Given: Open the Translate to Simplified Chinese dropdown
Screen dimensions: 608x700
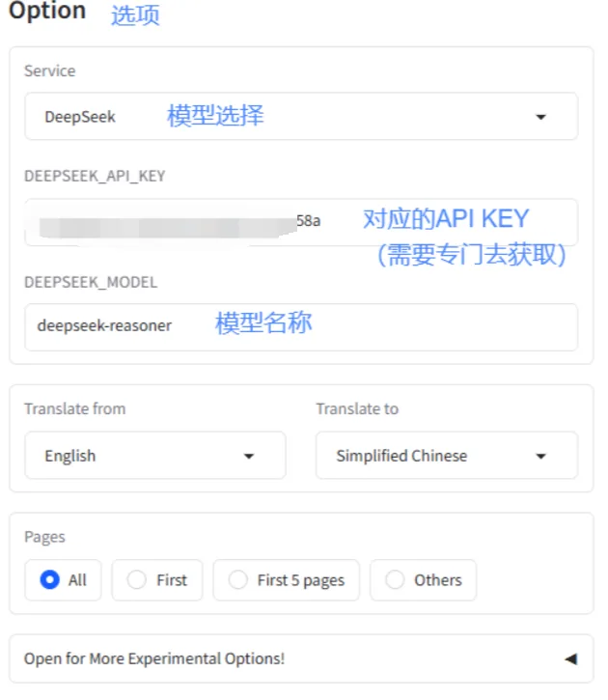Looking at the screenshot, I should [447, 456].
